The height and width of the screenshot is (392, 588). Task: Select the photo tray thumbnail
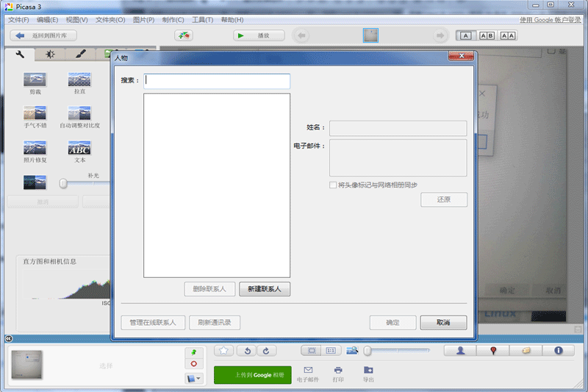27,365
